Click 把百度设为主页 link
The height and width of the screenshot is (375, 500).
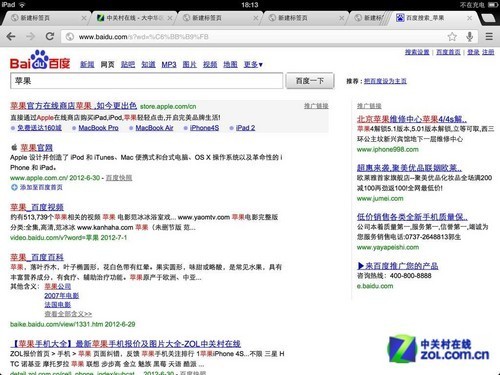pos(385,81)
